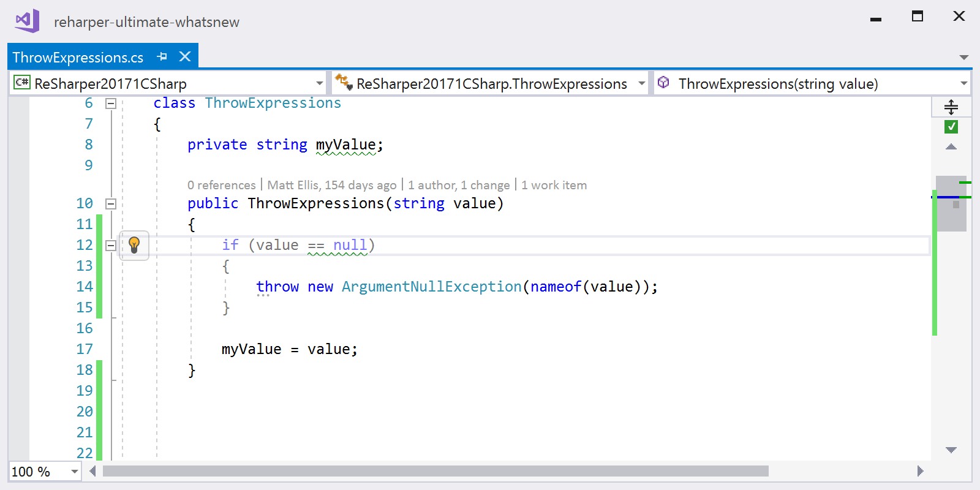Maximize the Visual Studio window
Image resolution: width=980 pixels, height=490 pixels.
click(x=918, y=17)
